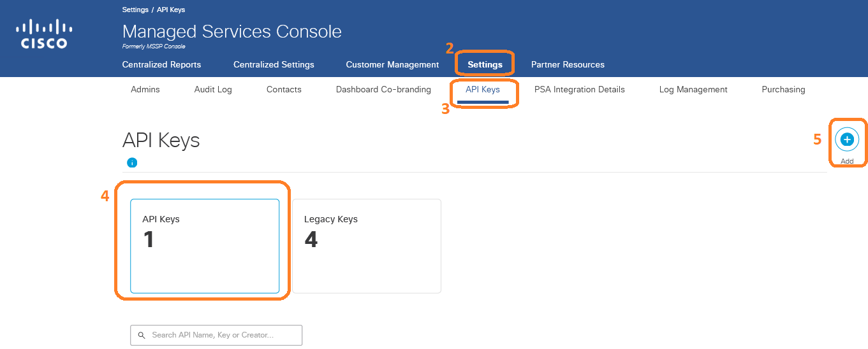Click the Search API Name input field

[x=216, y=335]
